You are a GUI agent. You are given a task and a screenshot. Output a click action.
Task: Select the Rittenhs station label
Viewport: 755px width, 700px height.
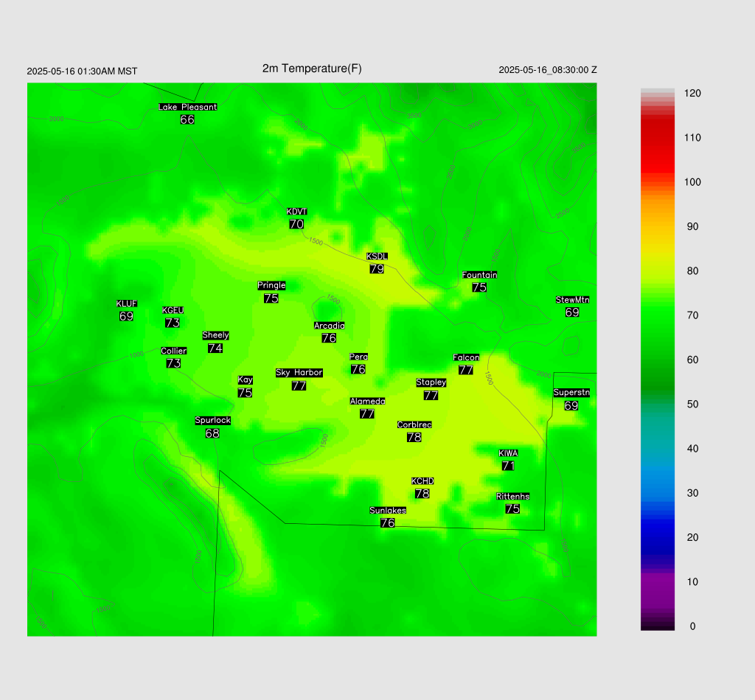coord(513,497)
